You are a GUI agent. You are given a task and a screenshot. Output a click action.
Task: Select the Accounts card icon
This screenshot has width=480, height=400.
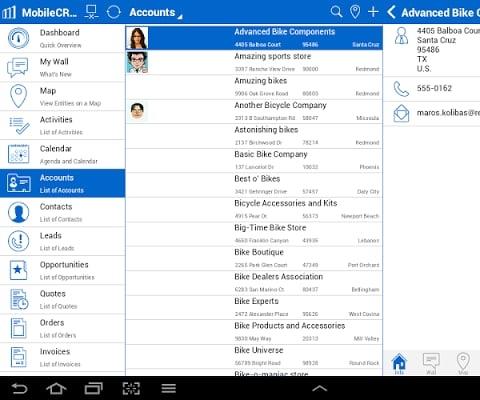click(x=19, y=183)
